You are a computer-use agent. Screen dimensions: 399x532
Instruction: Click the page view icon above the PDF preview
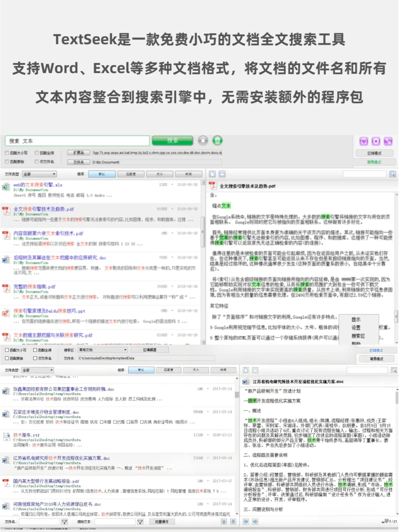[212, 174]
